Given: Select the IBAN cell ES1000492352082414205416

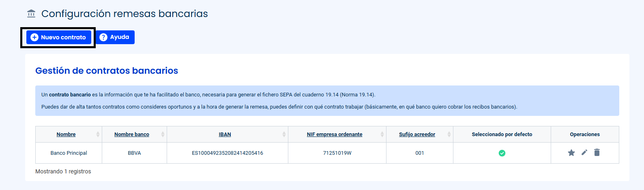Looking at the screenshot, I should click(x=228, y=153).
